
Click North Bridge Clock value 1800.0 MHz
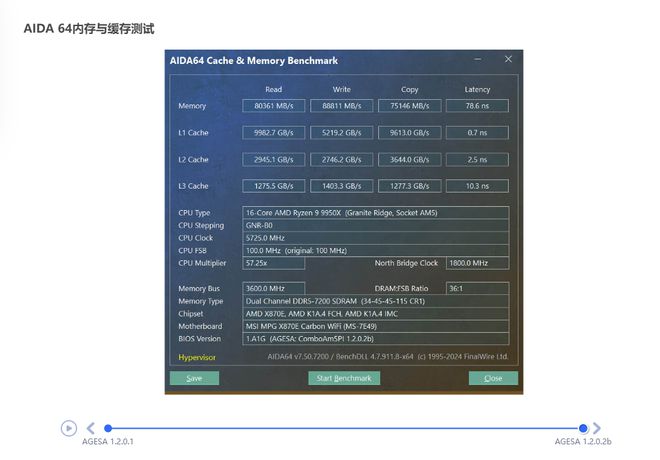[477, 263]
